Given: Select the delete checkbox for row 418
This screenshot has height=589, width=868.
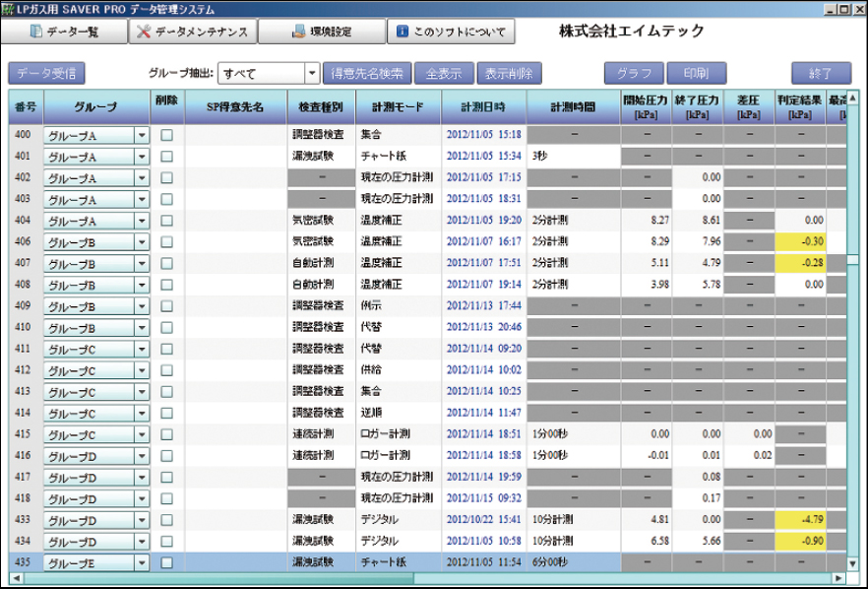Looking at the screenshot, I should 166,498.
